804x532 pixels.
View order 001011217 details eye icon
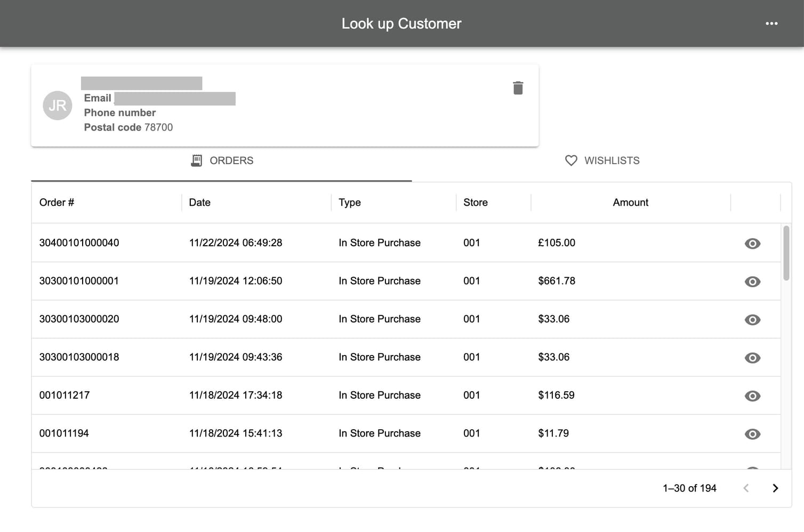point(752,396)
